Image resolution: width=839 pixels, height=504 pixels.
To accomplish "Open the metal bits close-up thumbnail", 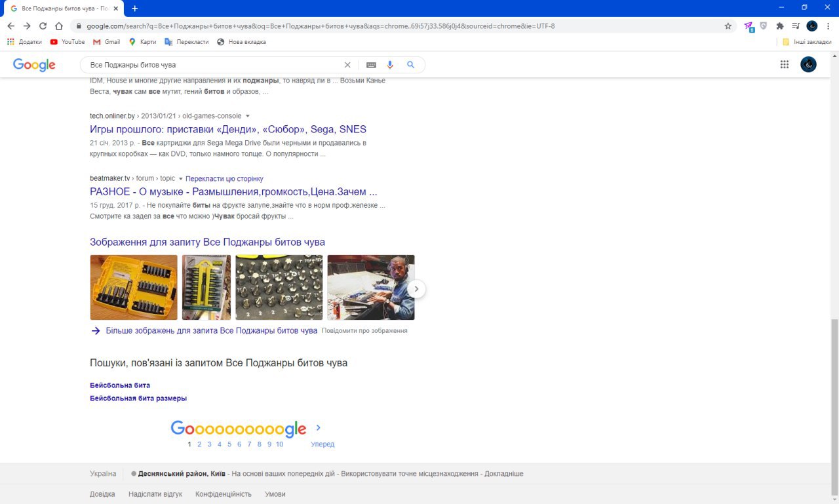I will click(279, 287).
